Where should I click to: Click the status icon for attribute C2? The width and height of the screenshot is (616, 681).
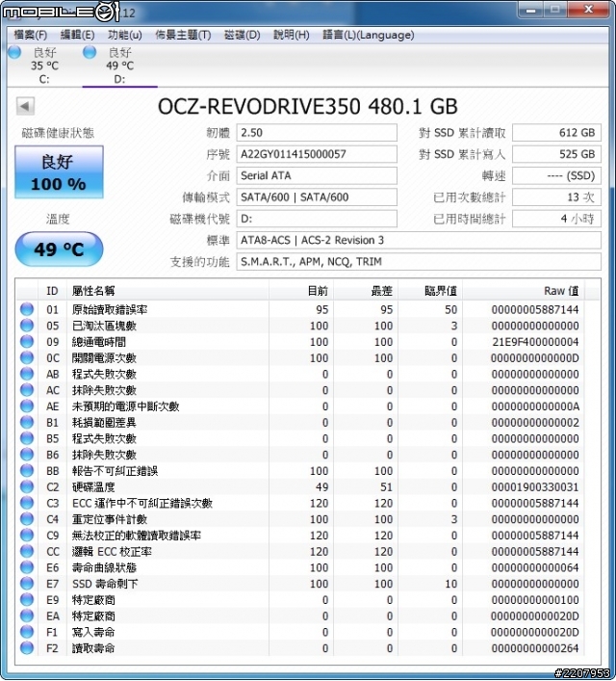pos(27,486)
